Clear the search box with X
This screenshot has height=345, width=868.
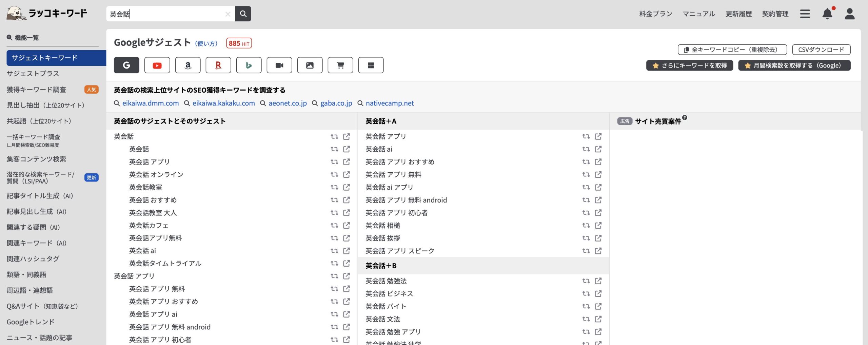(228, 14)
